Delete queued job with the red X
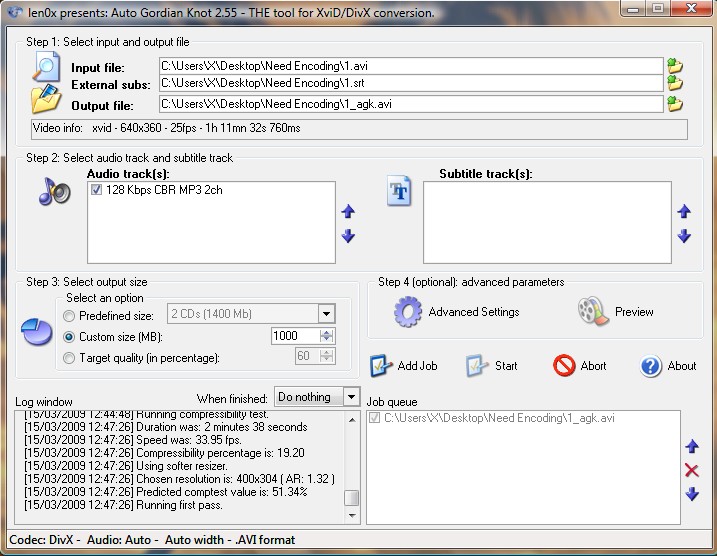This screenshot has width=717, height=556. coord(692,470)
